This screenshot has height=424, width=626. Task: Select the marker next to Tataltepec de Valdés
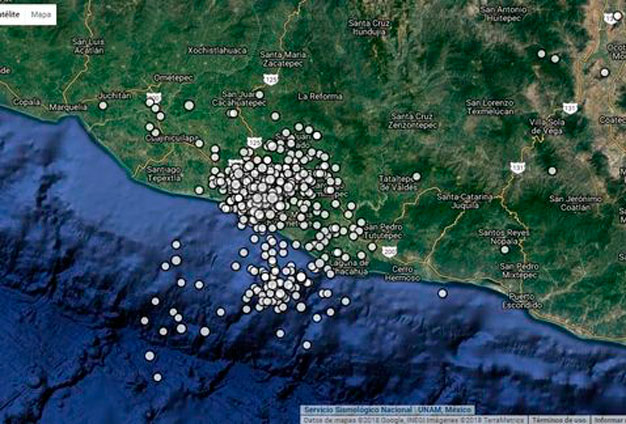(417, 177)
